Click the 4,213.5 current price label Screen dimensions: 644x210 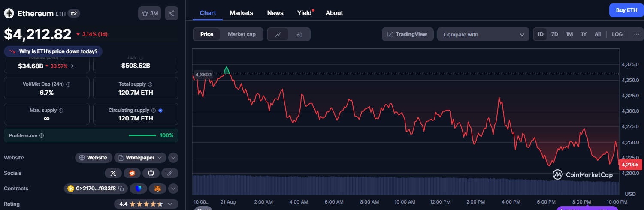[631, 164]
